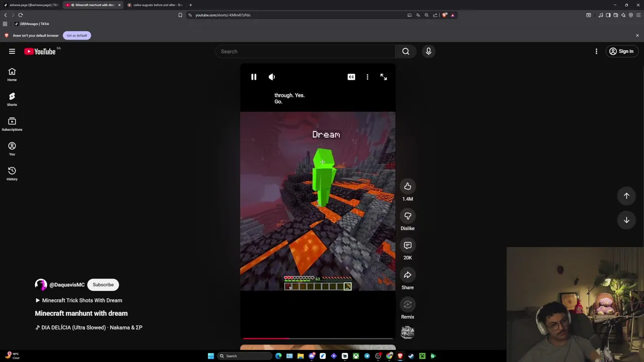Go back in browser history
Screen dimensions: 644x362
6,15
